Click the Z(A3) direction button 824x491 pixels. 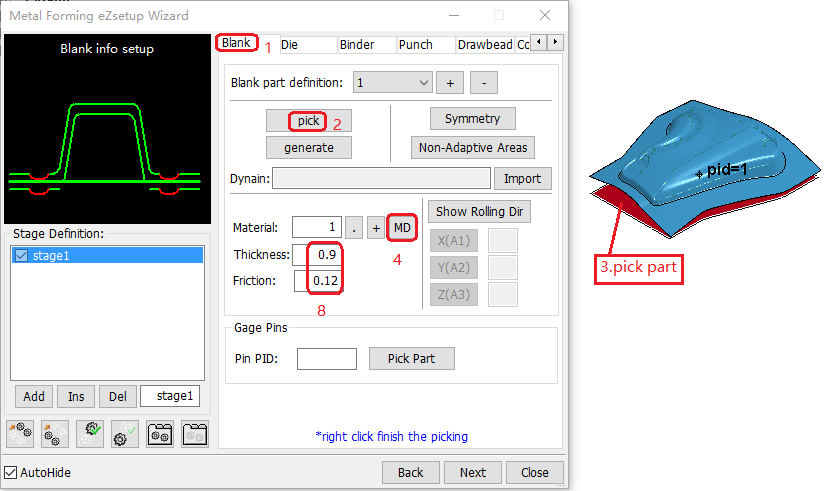[454, 294]
